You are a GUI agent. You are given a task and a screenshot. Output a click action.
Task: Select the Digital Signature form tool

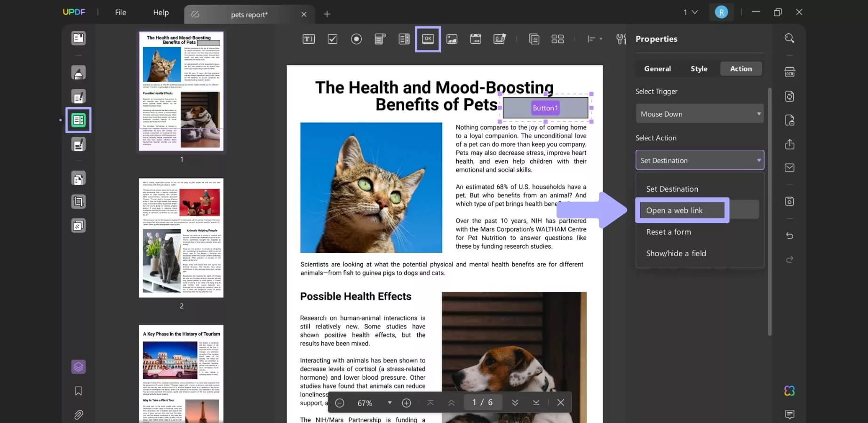pos(500,39)
